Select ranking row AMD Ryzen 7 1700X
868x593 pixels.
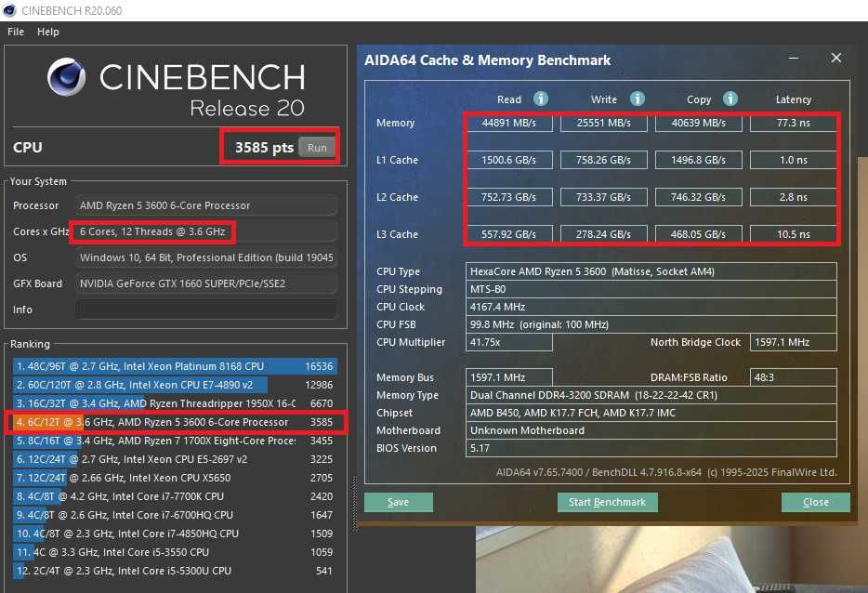[x=175, y=441]
